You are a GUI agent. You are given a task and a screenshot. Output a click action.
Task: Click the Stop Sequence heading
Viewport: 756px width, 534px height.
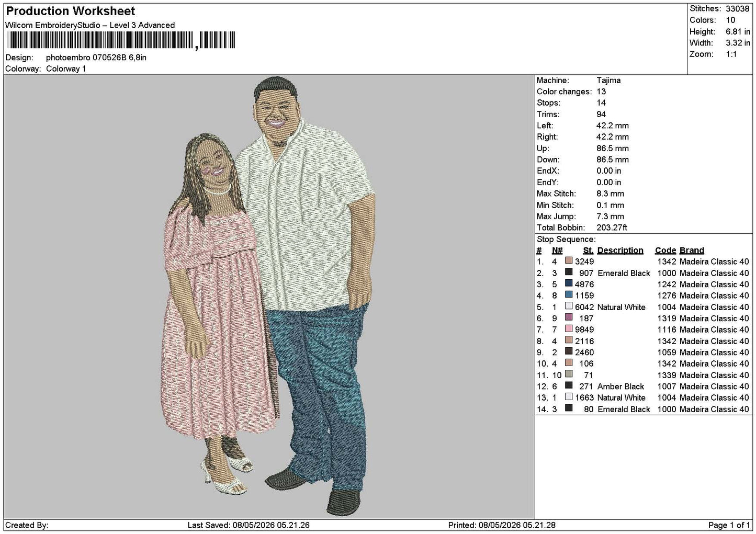click(x=566, y=240)
